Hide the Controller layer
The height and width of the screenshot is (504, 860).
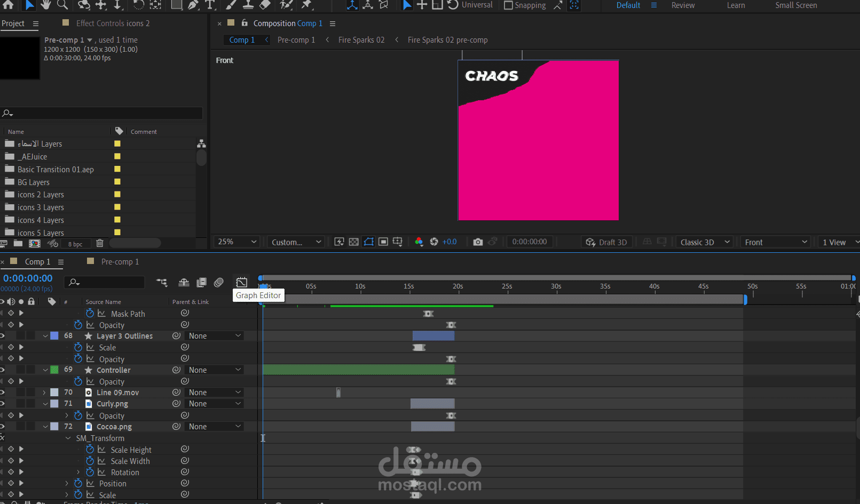point(3,370)
